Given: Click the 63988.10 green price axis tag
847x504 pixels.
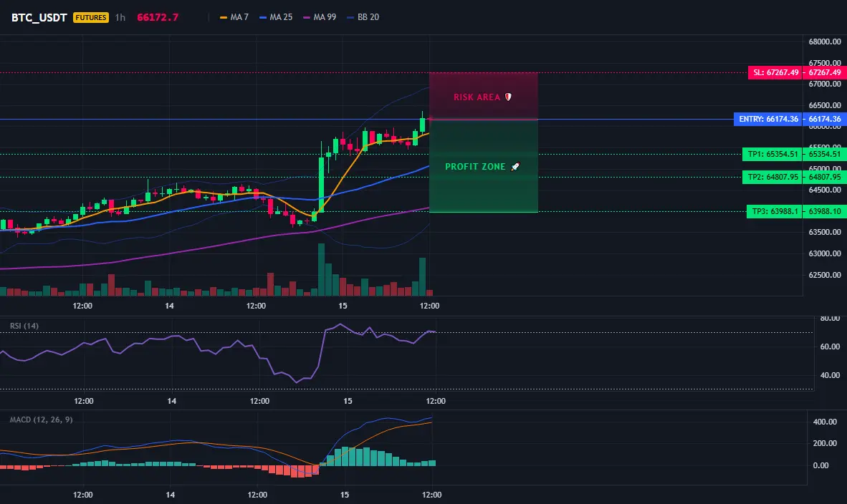Looking at the screenshot, I should click(824, 211).
